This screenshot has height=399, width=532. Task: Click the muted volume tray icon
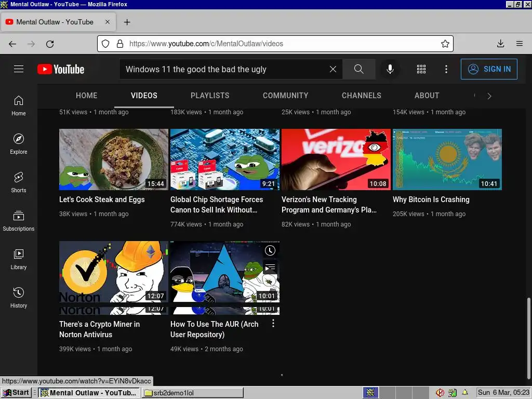[440, 393]
